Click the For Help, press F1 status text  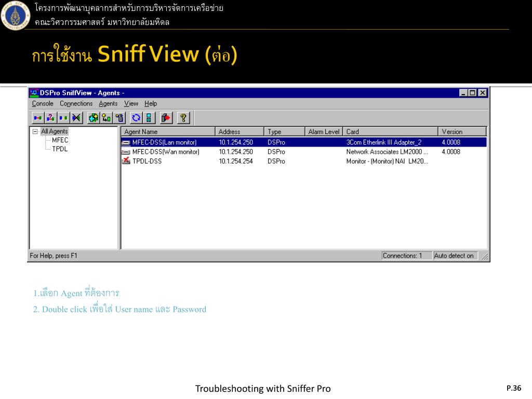(x=54, y=256)
